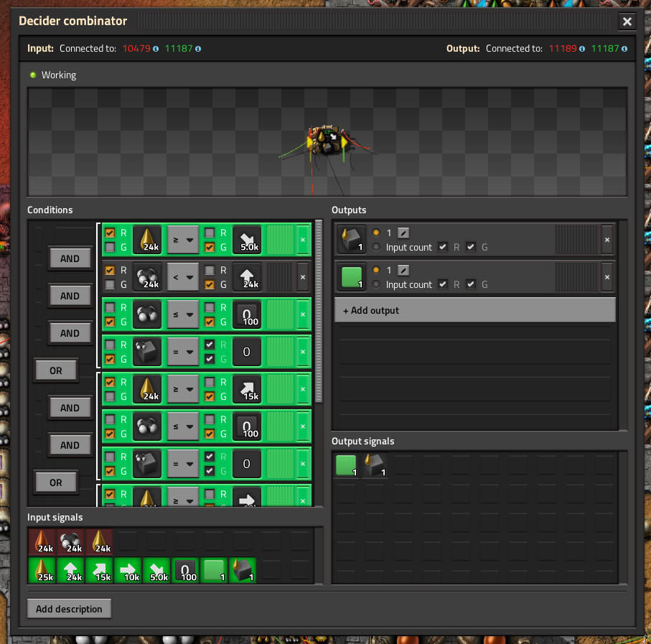651x644 pixels.
Task: Delete the first condition row with its X
Action: [303, 240]
